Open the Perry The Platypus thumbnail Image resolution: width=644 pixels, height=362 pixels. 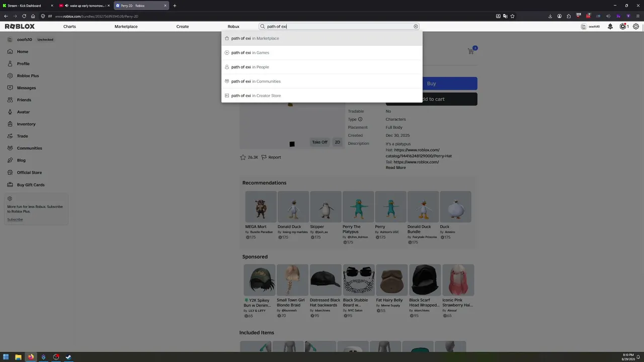tap(358, 207)
